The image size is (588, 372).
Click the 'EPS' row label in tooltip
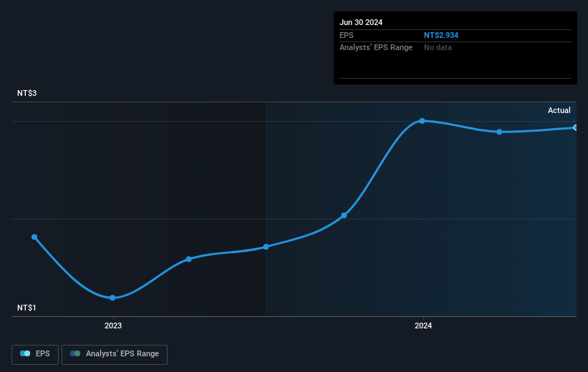[x=346, y=35]
